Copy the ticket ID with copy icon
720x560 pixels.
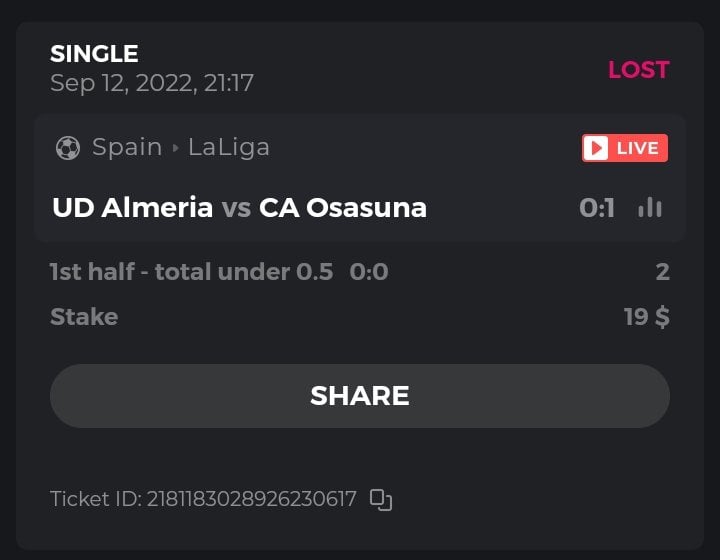[381, 499]
